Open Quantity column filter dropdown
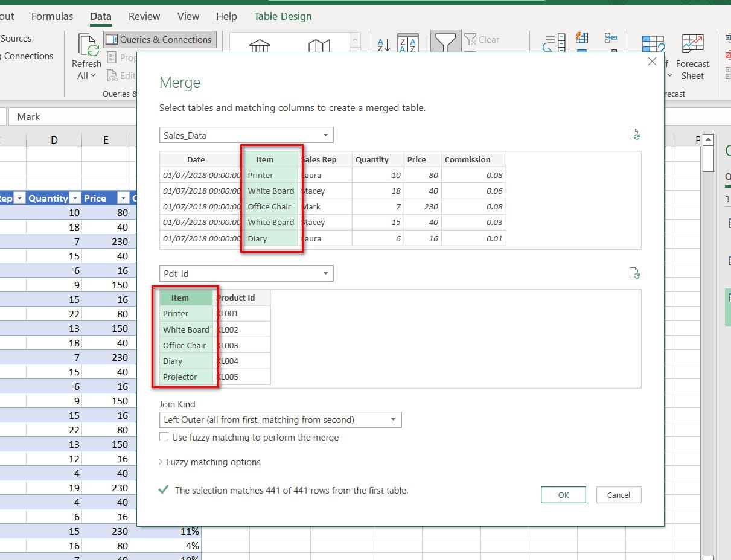 point(75,198)
